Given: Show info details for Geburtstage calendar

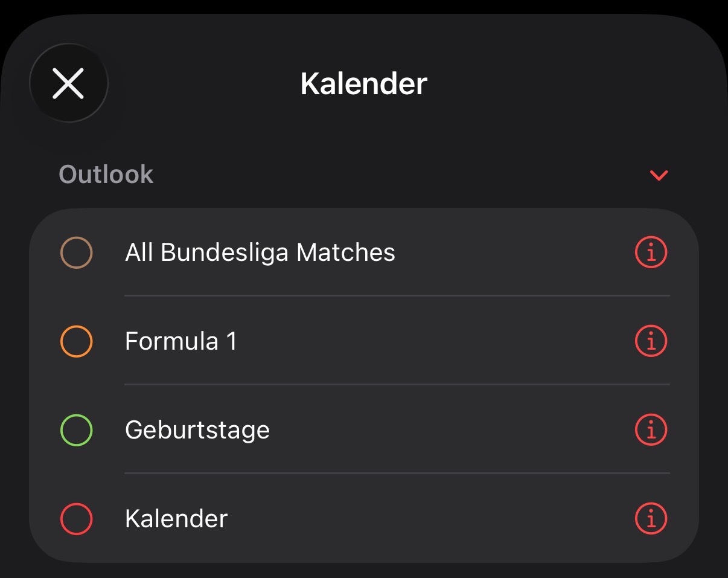Looking at the screenshot, I should coord(651,430).
